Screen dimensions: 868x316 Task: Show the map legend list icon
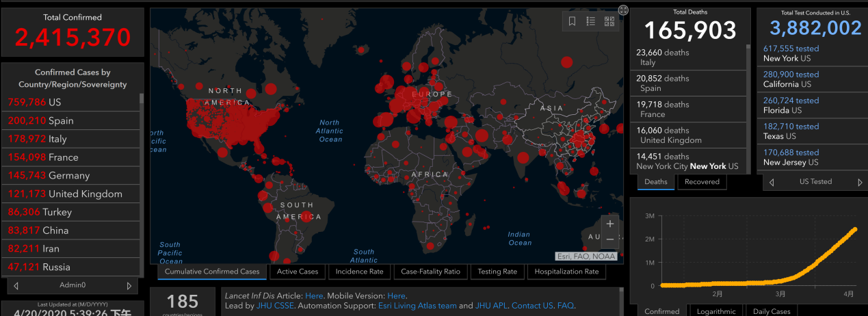click(x=590, y=22)
